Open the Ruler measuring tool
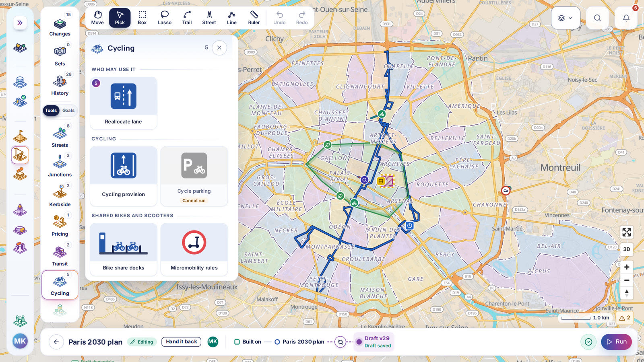644x362 pixels. coord(254,18)
